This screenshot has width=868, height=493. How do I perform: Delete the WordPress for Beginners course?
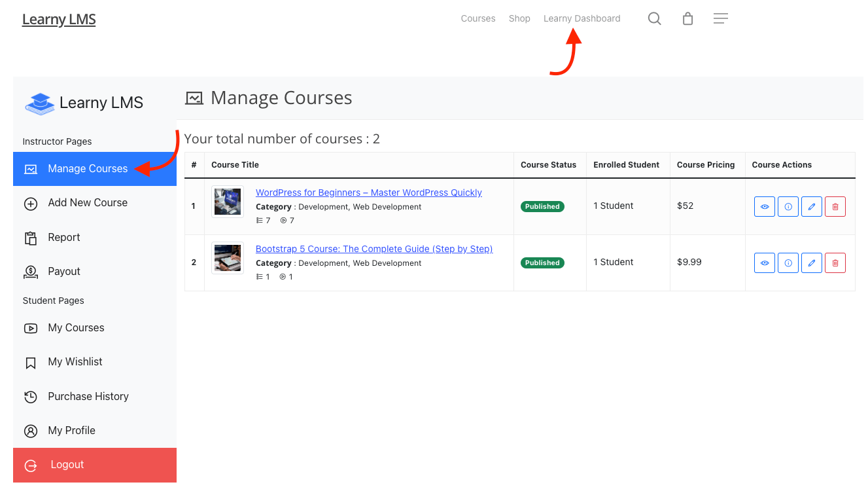pos(835,206)
